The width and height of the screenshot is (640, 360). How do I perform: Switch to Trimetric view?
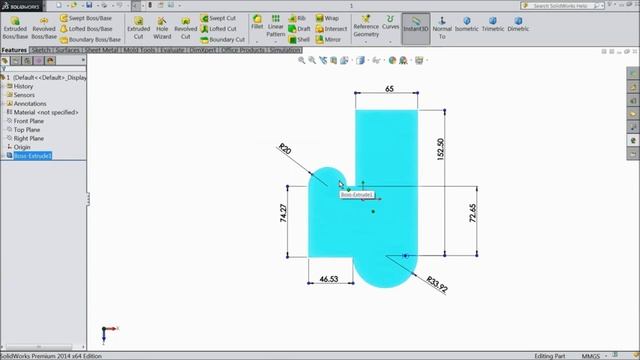[493, 24]
